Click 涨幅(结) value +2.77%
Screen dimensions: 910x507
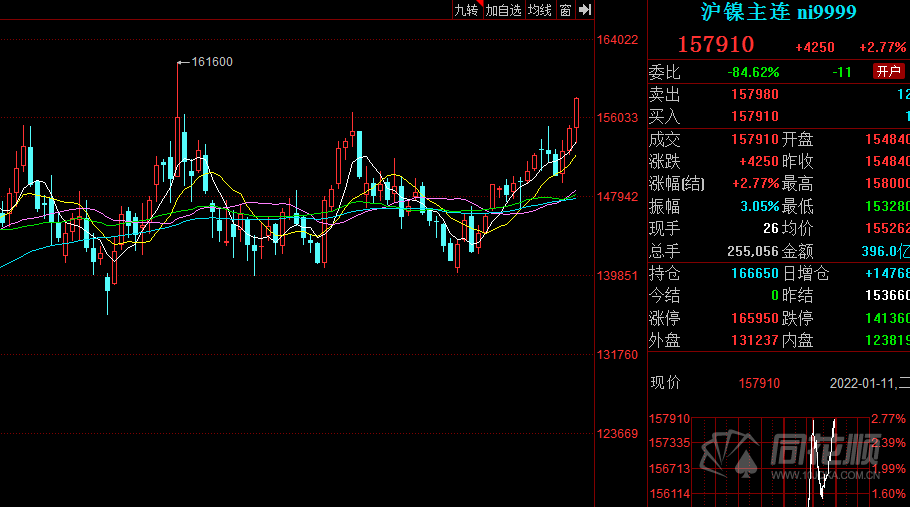pos(756,184)
